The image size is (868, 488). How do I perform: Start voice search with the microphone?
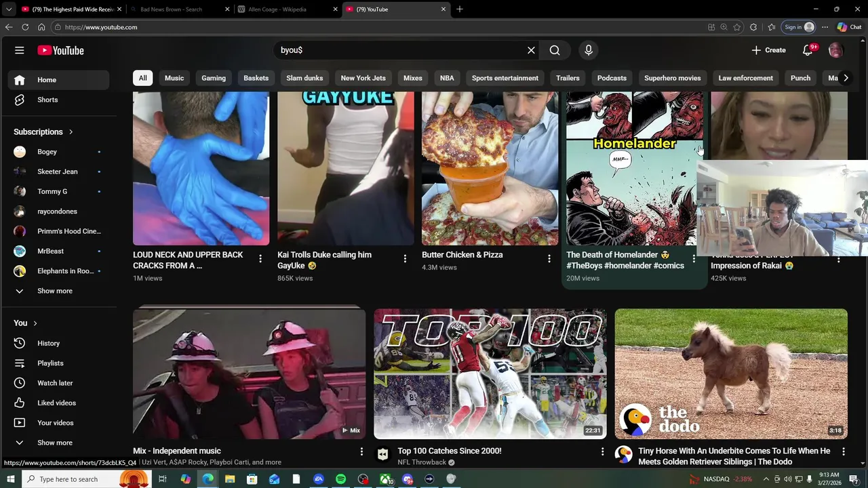(x=589, y=50)
